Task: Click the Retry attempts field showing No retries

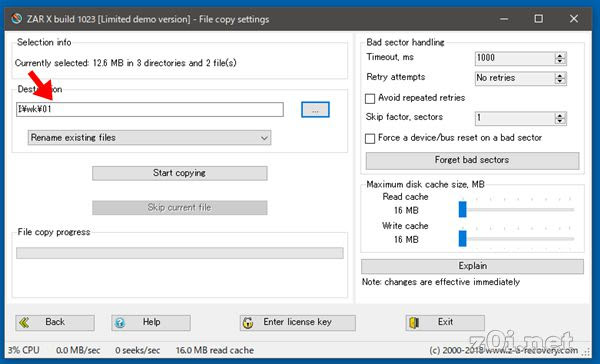Action: [x=514, y=78]
